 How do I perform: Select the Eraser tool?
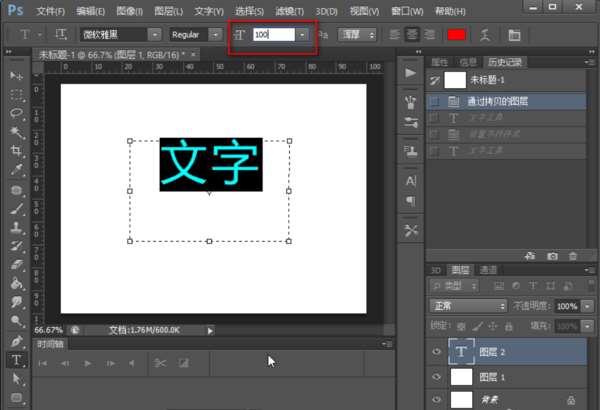click(x=16, y=265)
